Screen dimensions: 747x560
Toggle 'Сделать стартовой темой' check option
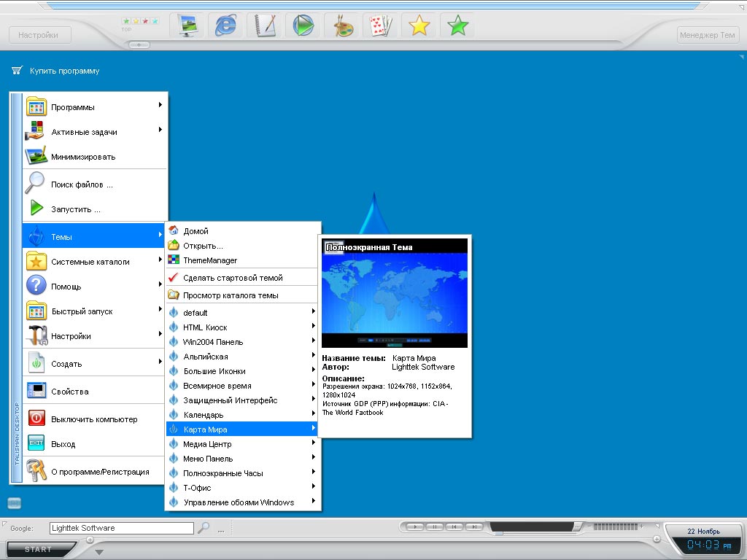(233, 278)
